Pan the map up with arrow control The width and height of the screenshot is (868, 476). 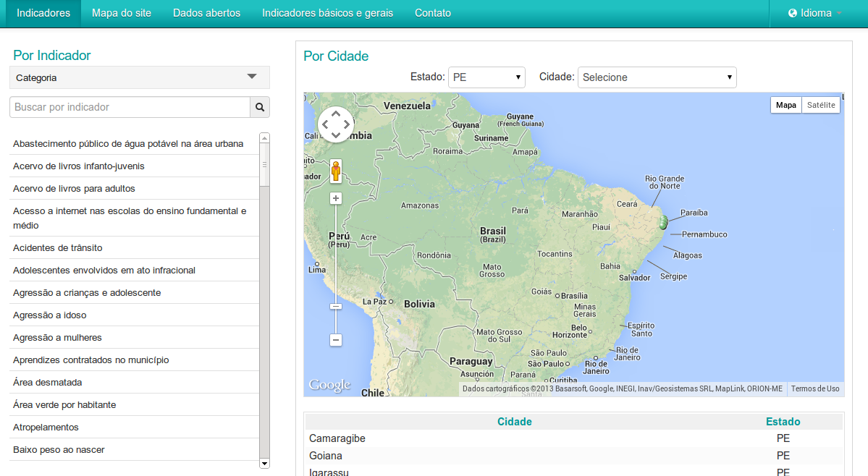pyautogui.click(x=335, y=114)
